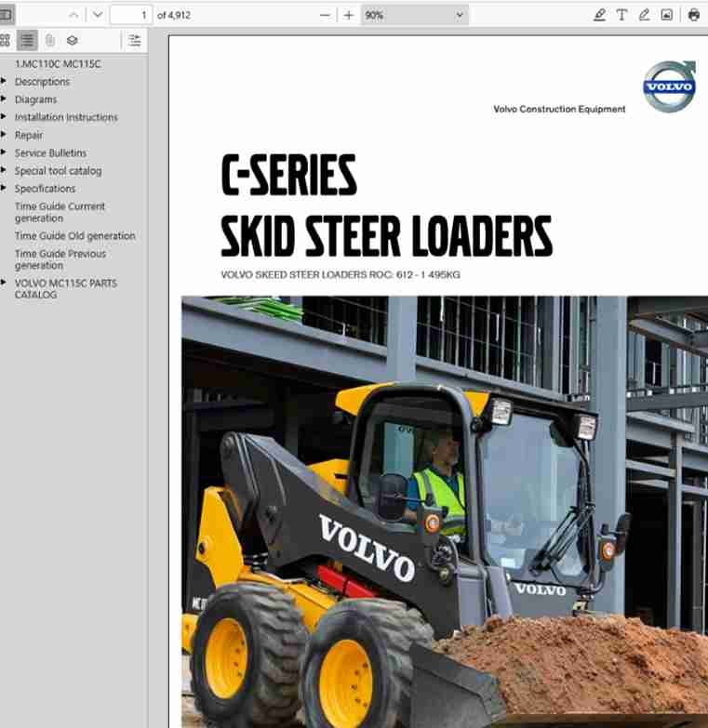Screen dimensions: 708x728
Task: Show layers view in sidebar
Action: (x=72, y=40)
